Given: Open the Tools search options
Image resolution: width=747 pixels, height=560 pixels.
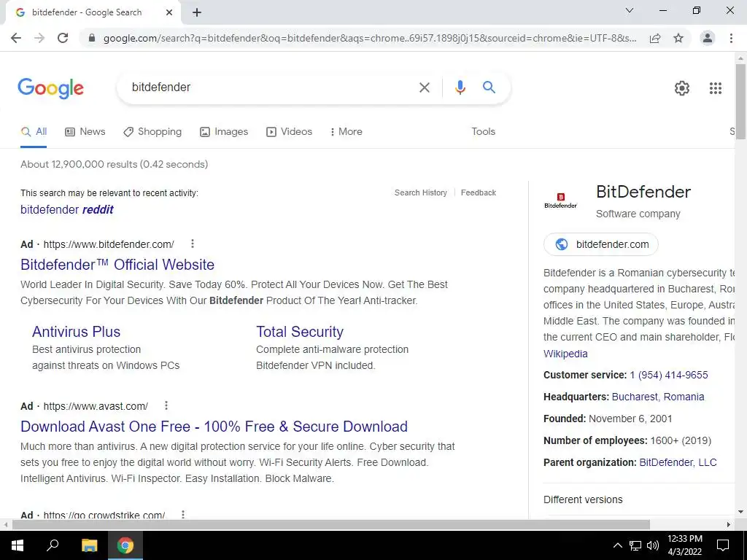Looking at the screenshot, I should pyautogui.click(x=483, y=132).
